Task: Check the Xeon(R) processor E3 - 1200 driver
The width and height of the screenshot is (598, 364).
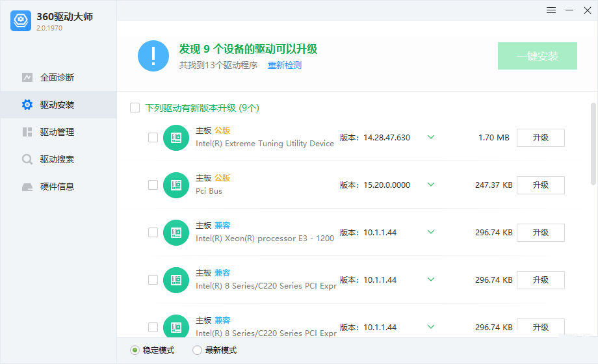Action: coord(153,232)
